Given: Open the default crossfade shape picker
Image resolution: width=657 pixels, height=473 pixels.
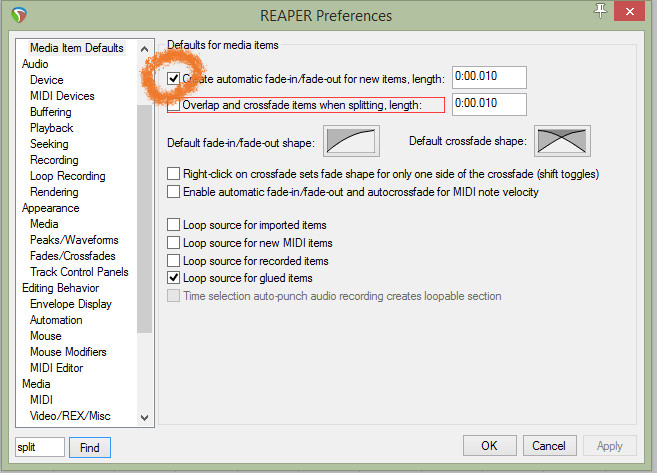Looking at the screenshot, I should pyautogui.click(x=562, y=141).
